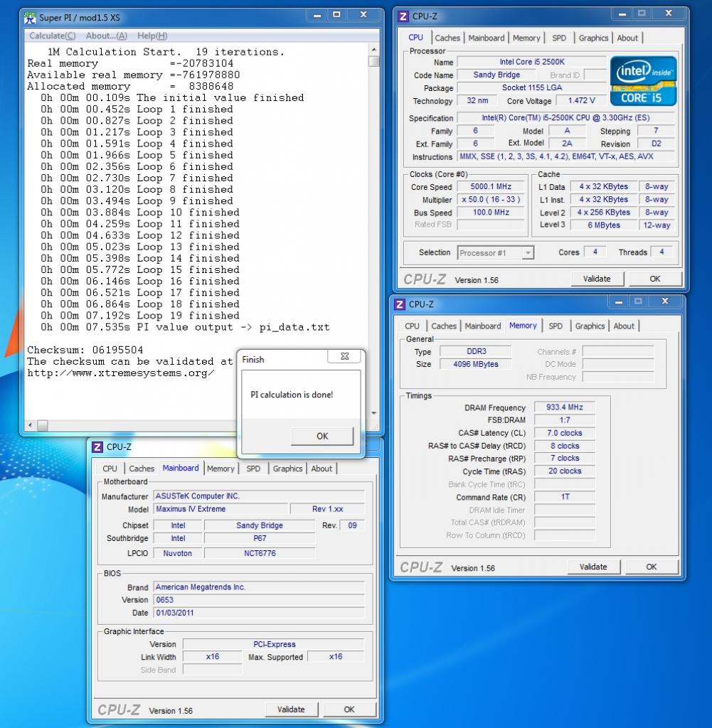Screen dimensions: 712x728
Task: Click the Maximus IV Extreme model field
Action: [220, 509]
